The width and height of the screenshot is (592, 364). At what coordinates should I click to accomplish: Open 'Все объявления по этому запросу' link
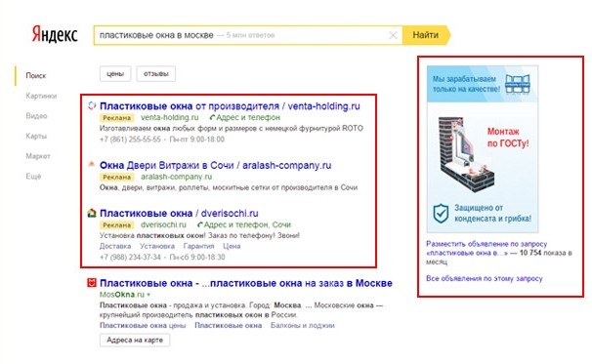click(484, 278)
